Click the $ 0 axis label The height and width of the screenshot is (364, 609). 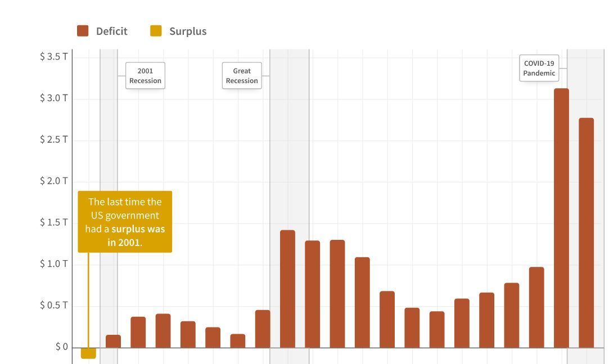[x=62, y=347]
